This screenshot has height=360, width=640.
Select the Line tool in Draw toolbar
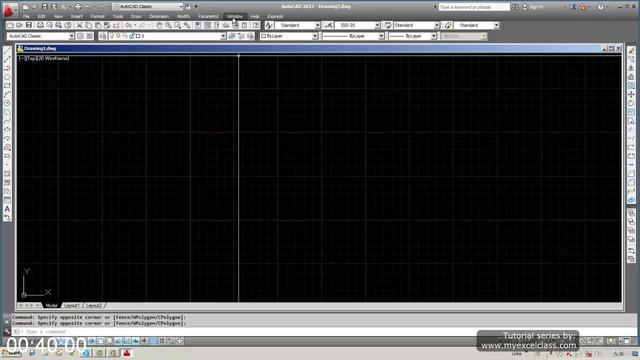7,51
